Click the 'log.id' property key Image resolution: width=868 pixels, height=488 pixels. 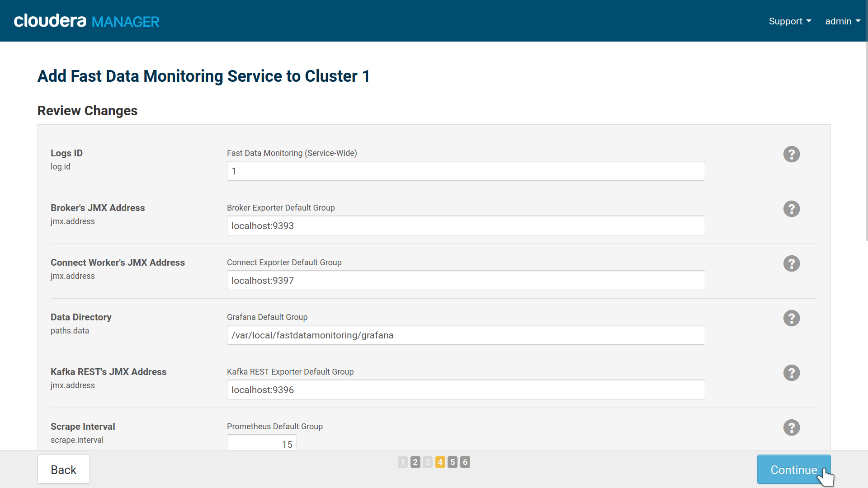[x=61, y=167]
